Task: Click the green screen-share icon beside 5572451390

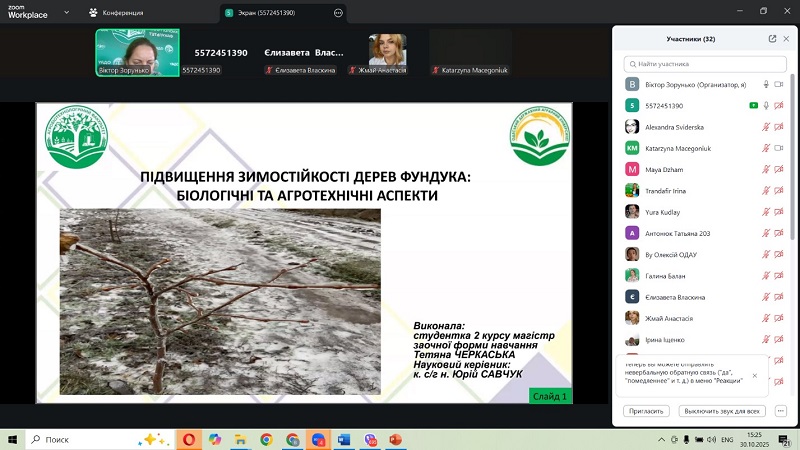Action: click(x=754, y=106)
